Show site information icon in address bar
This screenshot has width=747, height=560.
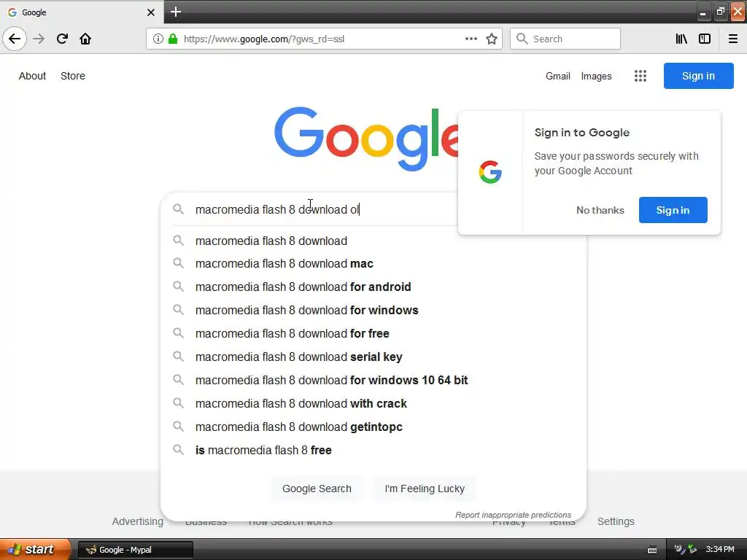tap(158, 39)
